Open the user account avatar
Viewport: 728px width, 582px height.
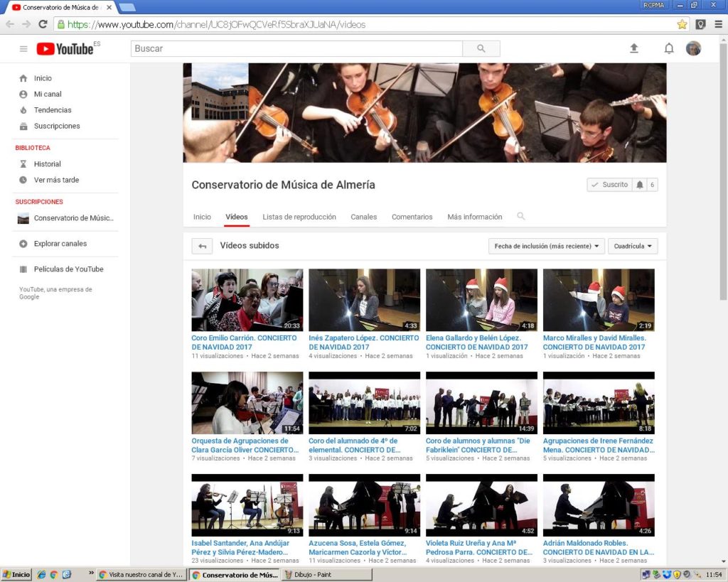tap(693, 48)
